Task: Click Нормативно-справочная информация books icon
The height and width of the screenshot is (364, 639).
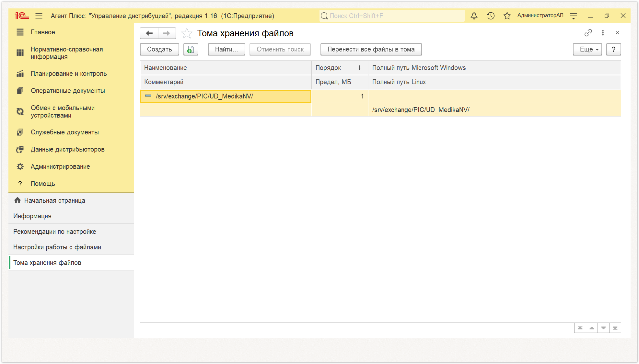Action: (20, 53)
